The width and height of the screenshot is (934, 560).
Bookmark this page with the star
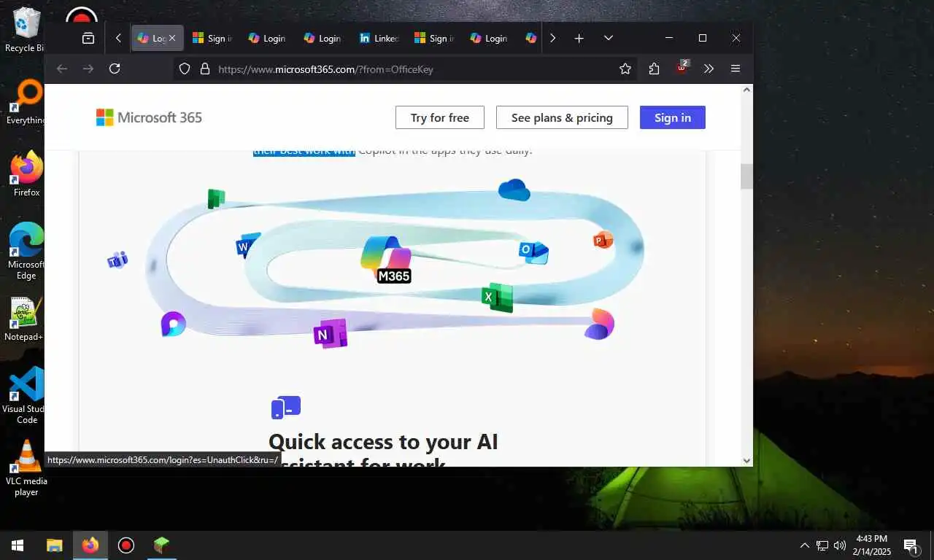625,69
